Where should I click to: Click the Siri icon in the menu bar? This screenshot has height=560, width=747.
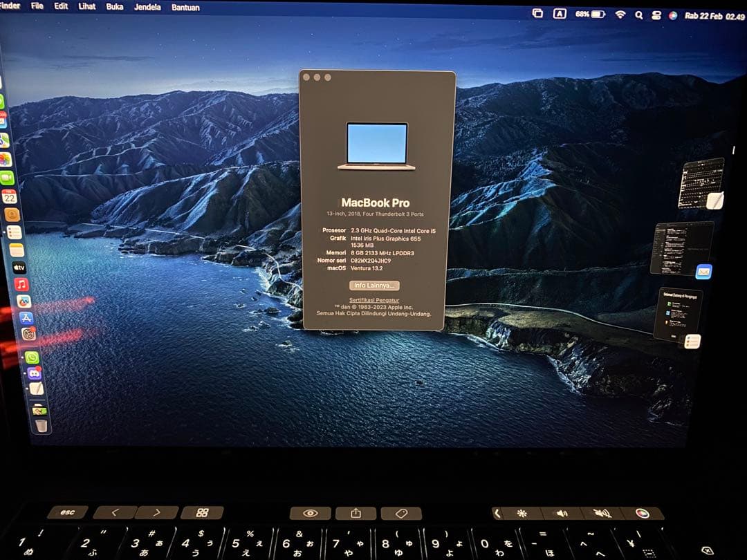672,14
